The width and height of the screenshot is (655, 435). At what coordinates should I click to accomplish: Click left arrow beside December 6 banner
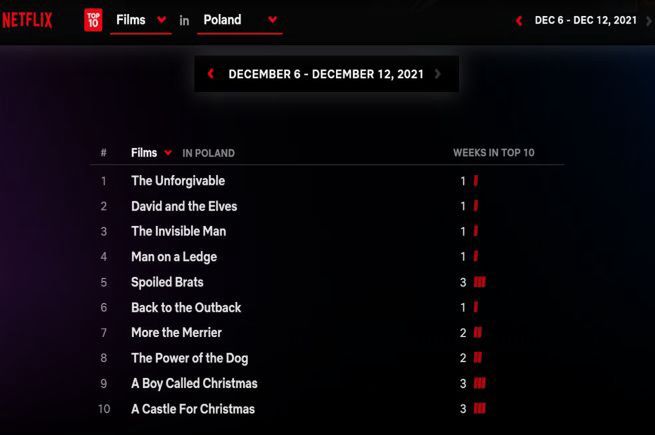[211, 74]
